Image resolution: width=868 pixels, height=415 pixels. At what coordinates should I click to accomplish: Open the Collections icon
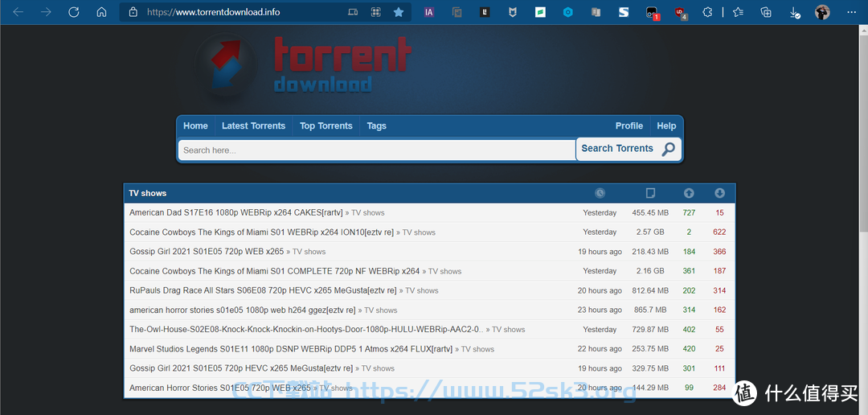coord(766,12)
